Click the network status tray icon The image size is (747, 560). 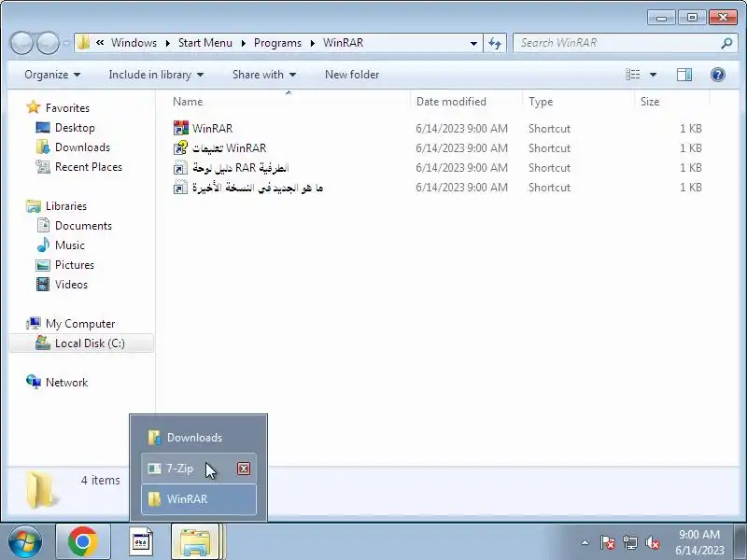point(629,542)
